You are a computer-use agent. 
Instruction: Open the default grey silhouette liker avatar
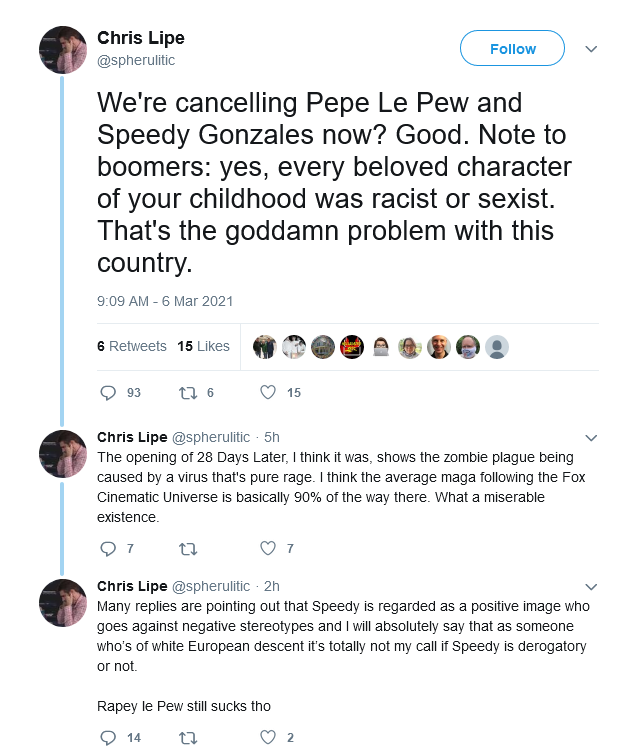497,347
